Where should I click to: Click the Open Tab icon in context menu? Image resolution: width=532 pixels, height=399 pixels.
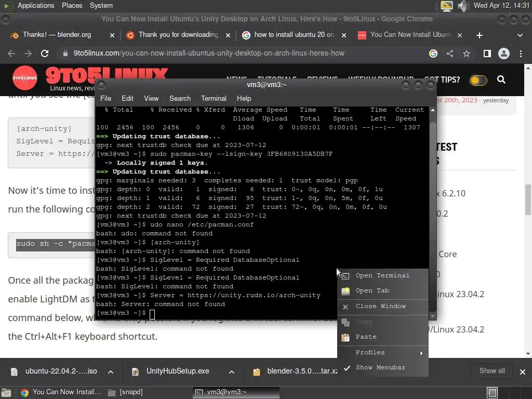[345, 291]
